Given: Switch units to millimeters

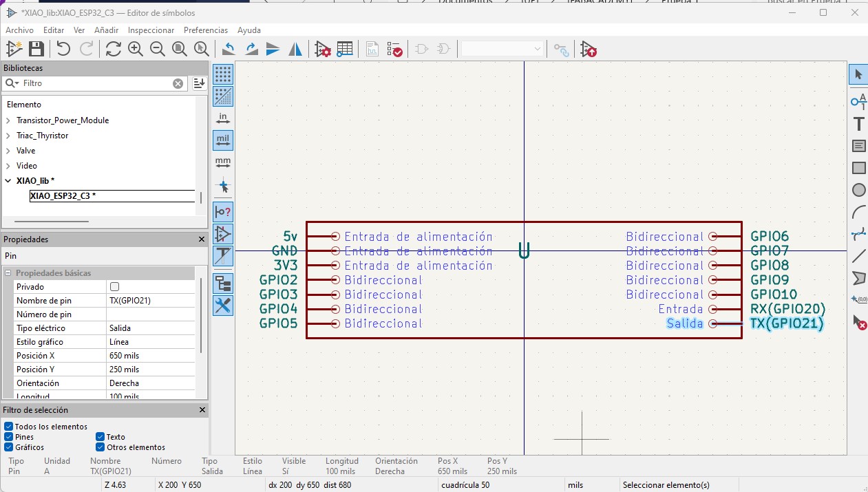Looking at the screenshot, I should [223, 163].
